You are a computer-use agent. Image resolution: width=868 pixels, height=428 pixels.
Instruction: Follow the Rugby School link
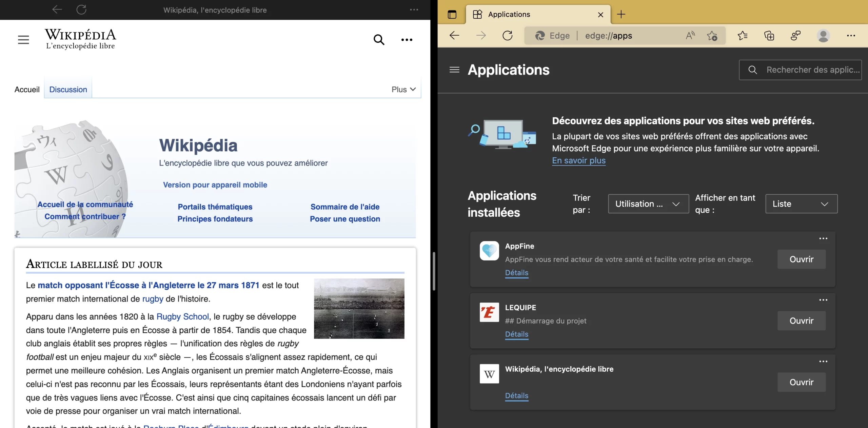[182, 317]
